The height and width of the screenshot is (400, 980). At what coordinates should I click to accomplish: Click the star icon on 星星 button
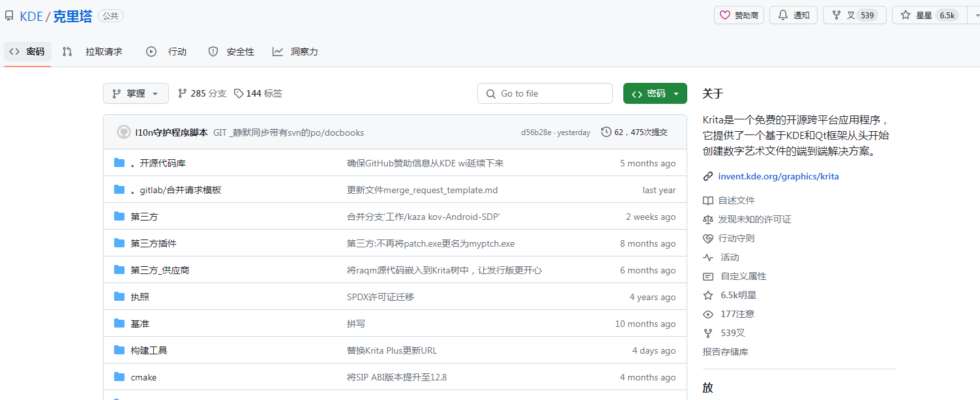point(906,15)
